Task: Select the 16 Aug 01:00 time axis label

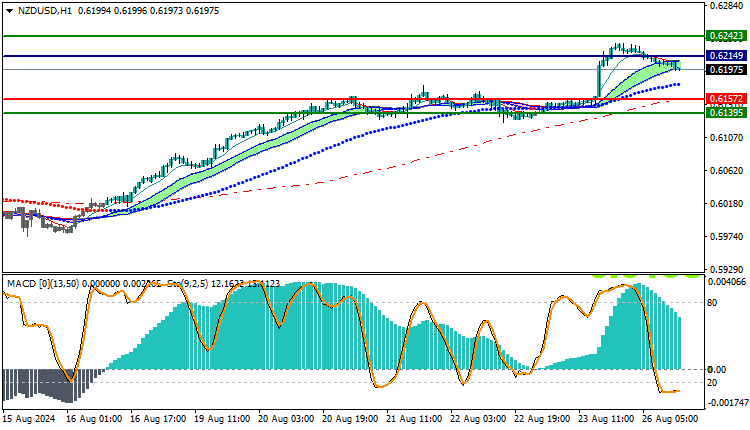Action: (95, 419)
